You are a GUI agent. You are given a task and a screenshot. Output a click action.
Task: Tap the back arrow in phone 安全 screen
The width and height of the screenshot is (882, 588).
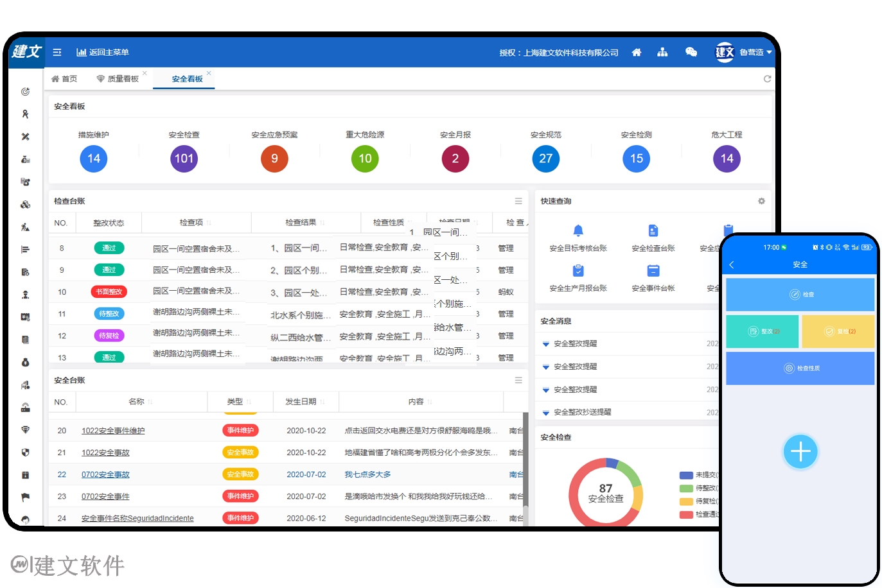732,264
